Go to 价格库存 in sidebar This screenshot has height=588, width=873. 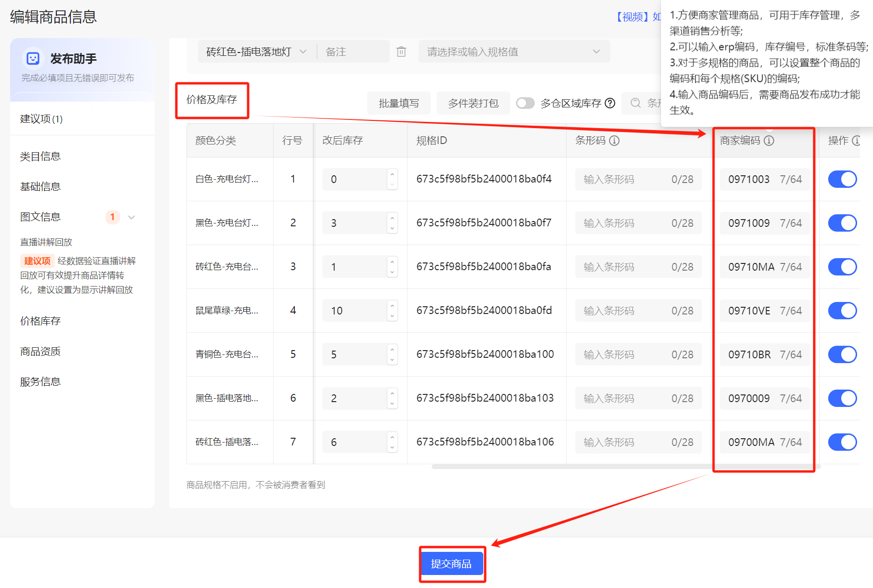[40, 321]
